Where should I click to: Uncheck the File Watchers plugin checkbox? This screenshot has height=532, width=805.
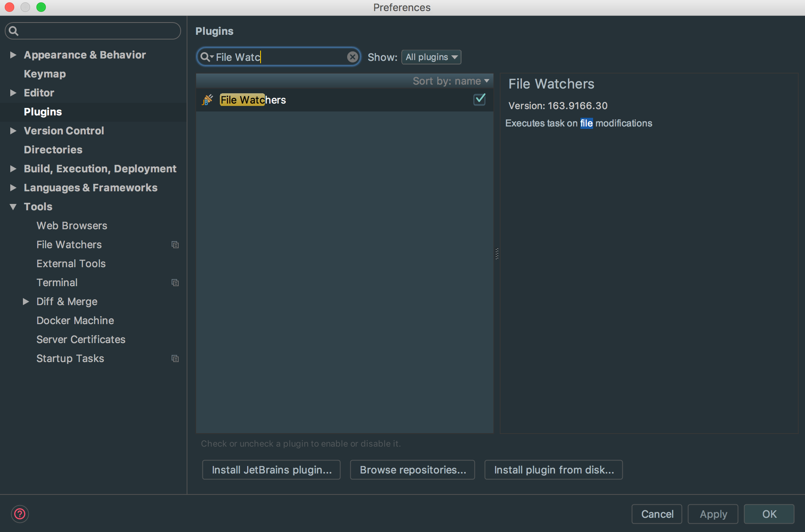(480, 99)
